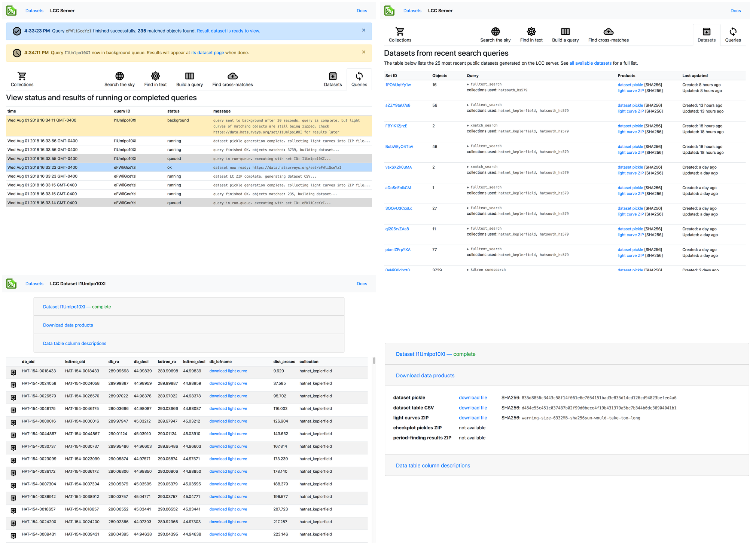Screen dimensions: 756x546
Task: Dismiss the blue query finished alert
Action: pyautogui.click(x=363, y=30)
